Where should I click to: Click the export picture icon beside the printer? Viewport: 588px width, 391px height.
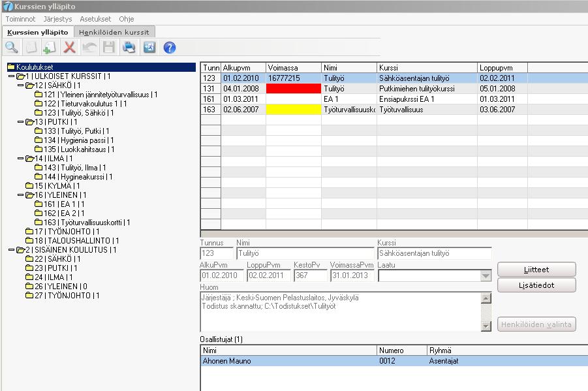point(149,47)
